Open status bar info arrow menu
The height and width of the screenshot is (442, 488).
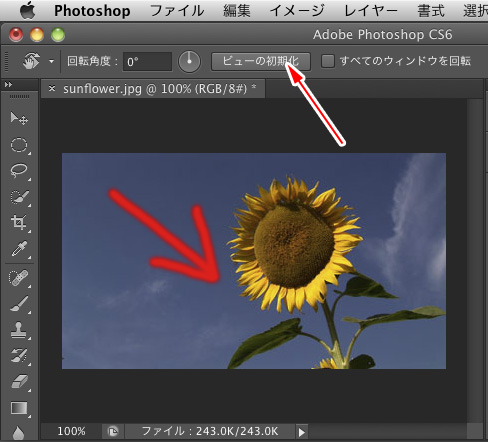pos(302,432)
